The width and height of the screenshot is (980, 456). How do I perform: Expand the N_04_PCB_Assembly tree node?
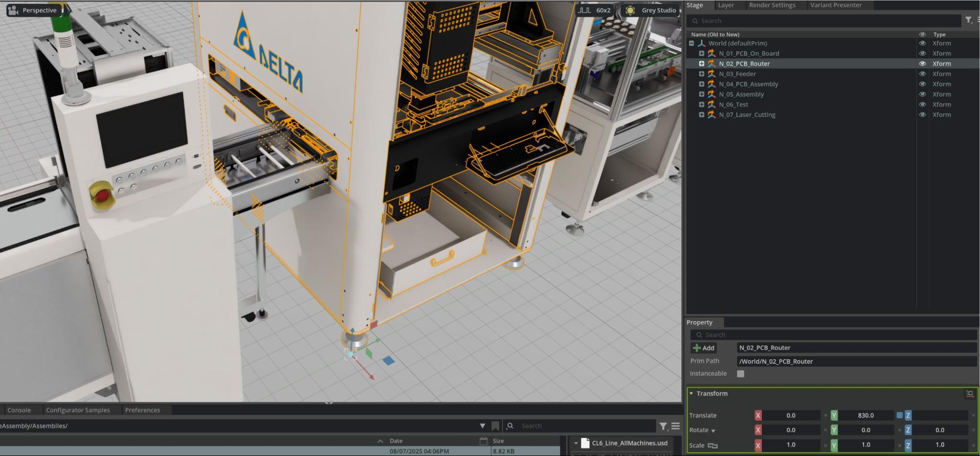click(x=702, y=84)
